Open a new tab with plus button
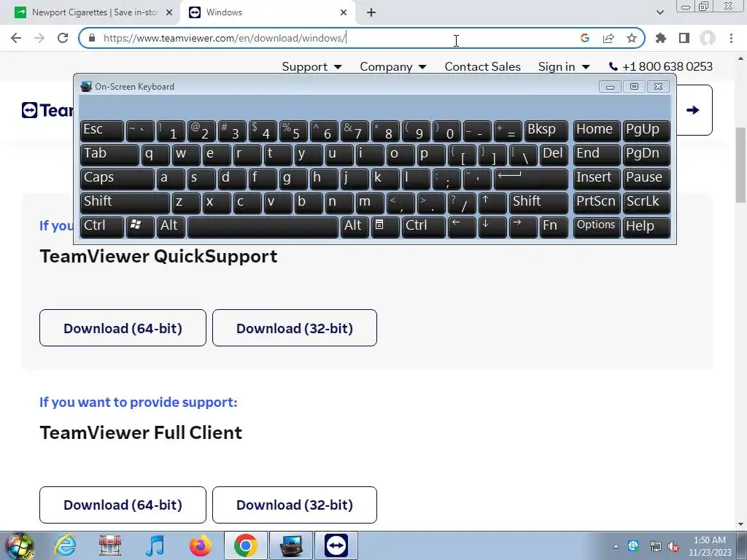Screen dimensions: 747x560 point(371,12)
